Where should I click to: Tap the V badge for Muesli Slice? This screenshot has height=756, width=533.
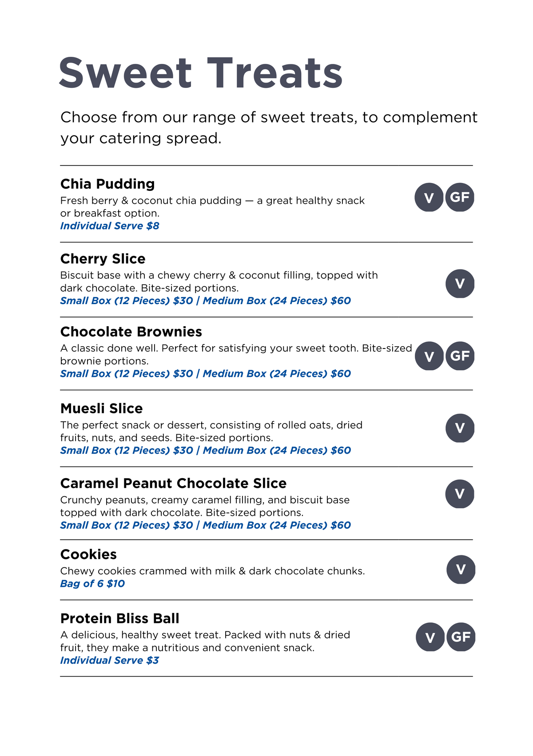click(x=460, y=428)
